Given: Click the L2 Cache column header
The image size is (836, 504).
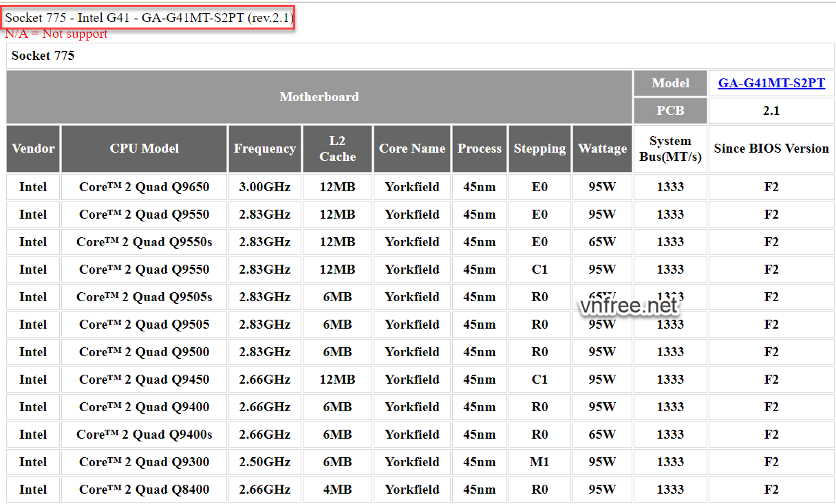Looking at the screenshot, I should [x=337, y=149].
